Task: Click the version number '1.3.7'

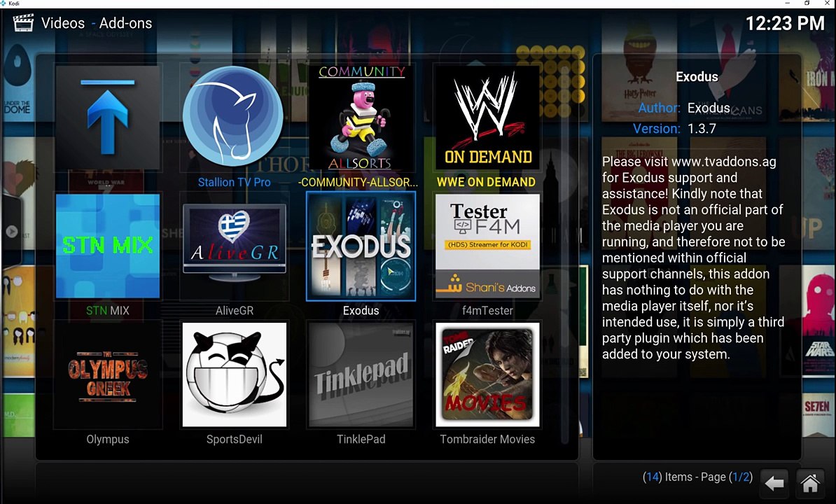Action: 702,129
